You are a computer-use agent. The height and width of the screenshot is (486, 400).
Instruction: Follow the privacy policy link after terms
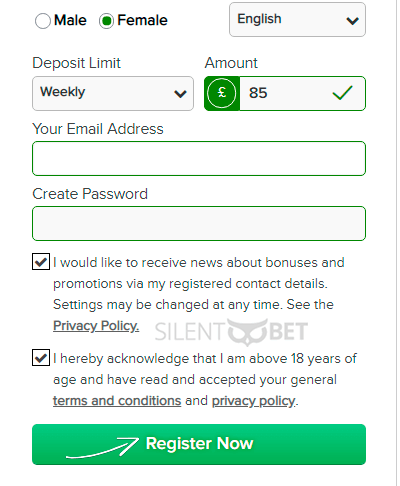[x=254, y=401]
